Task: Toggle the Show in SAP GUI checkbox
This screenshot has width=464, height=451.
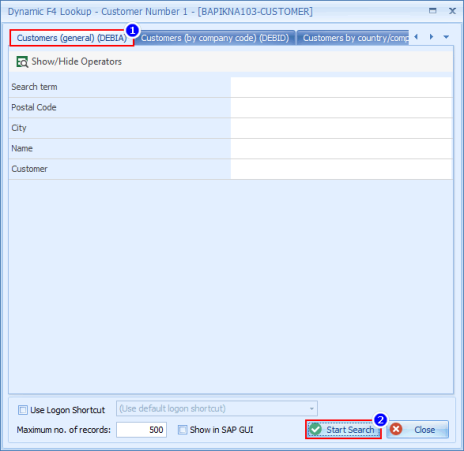Action: 183,430
